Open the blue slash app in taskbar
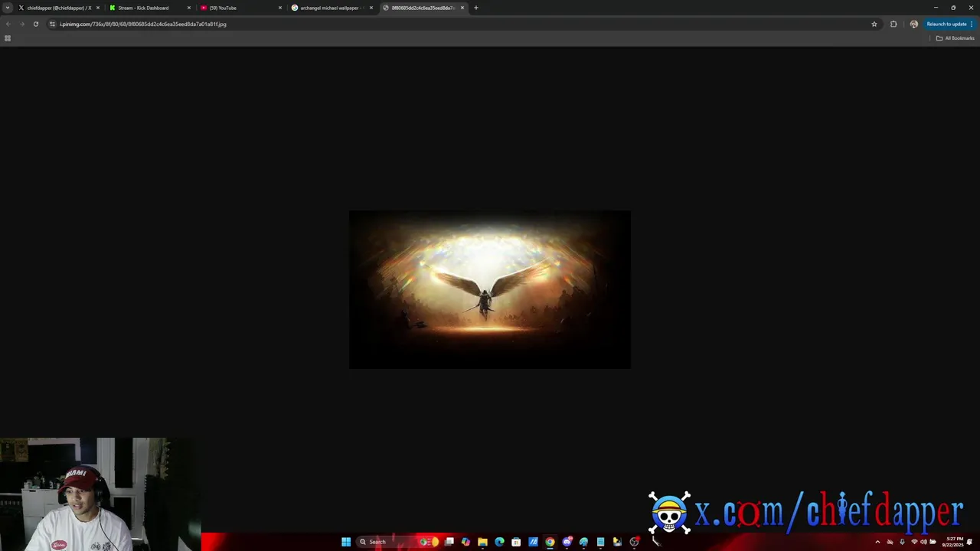The width and height of the screenshot is (980, 551). coord(533,542)
